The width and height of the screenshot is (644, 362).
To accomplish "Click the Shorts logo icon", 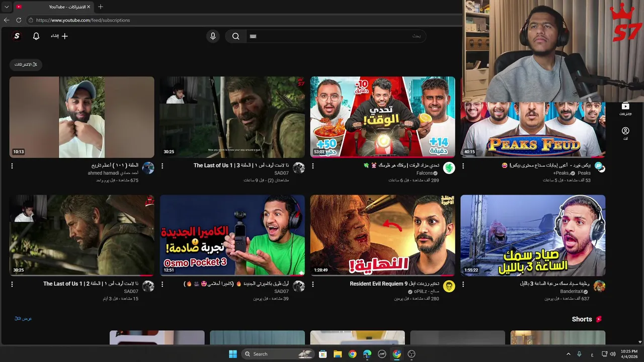I will pyautogui.click(x=599, y=319).
